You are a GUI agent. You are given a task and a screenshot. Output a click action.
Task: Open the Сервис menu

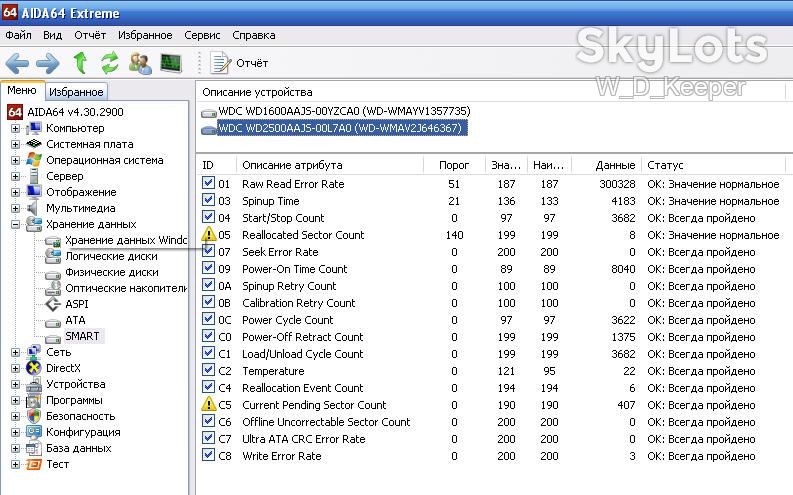point(202,35)
